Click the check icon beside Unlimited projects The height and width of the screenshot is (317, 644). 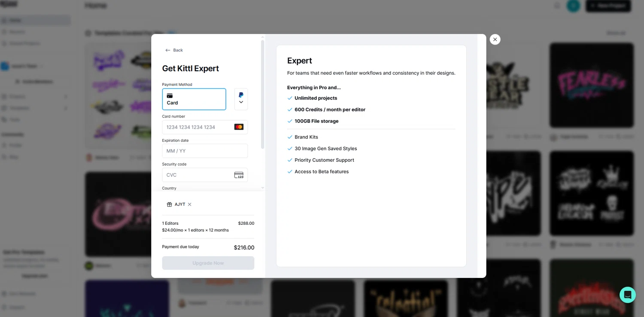pyautogui.click(x=290, y=98)
